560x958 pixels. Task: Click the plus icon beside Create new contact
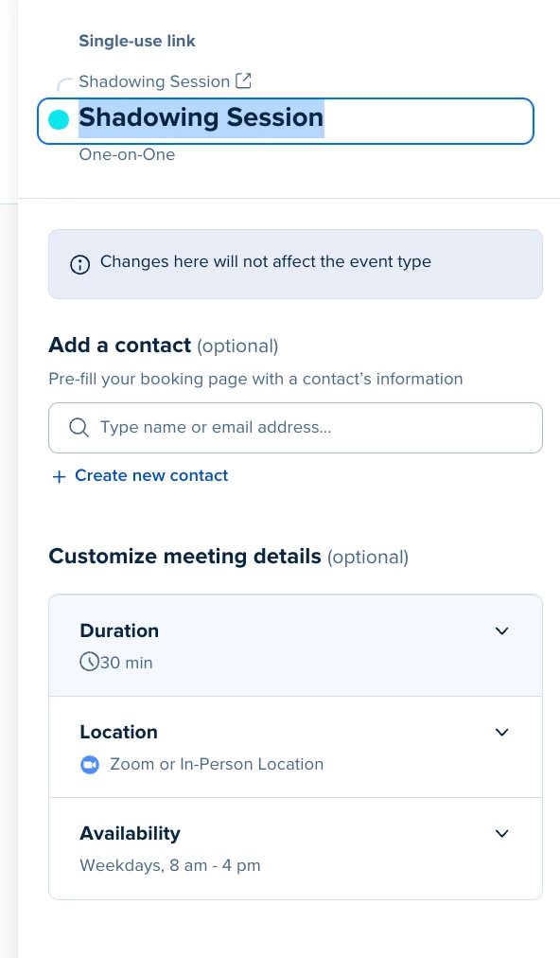click(60, 476)
